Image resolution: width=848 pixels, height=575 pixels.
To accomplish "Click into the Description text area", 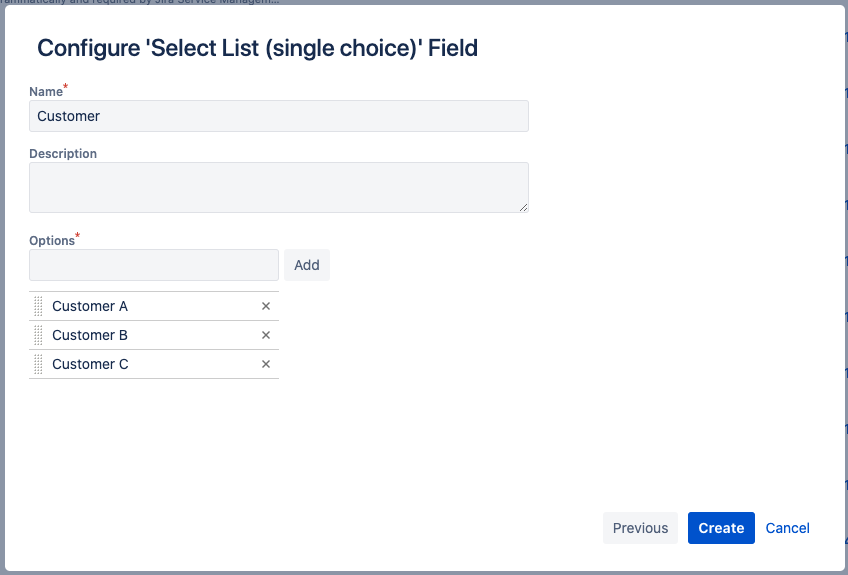I will click(279, 187).
